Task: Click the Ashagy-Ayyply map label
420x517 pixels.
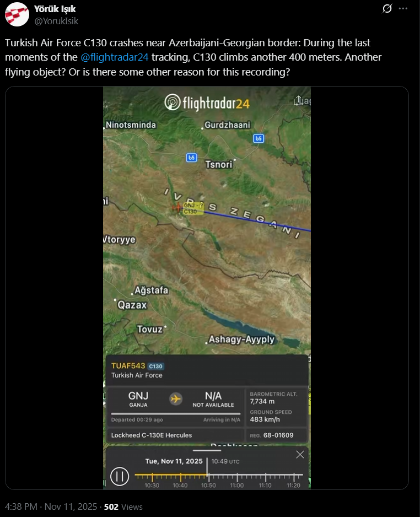Action: 241,340
